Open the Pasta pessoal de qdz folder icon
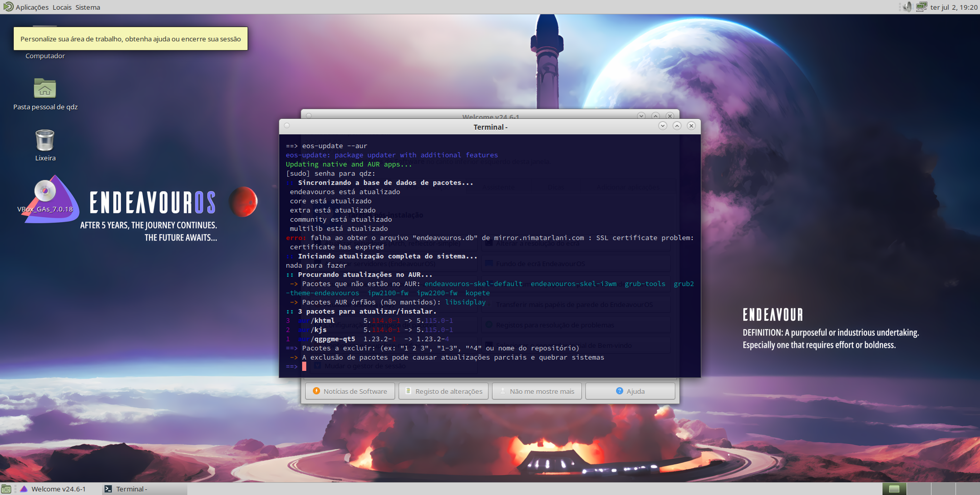980x495 pixels. point(45,88)
